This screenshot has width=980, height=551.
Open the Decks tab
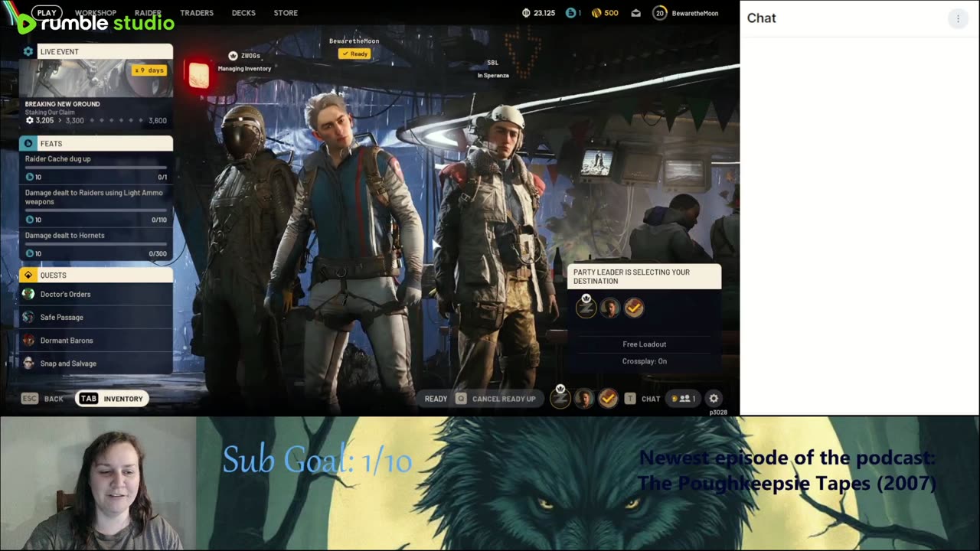tap(243, 13)
